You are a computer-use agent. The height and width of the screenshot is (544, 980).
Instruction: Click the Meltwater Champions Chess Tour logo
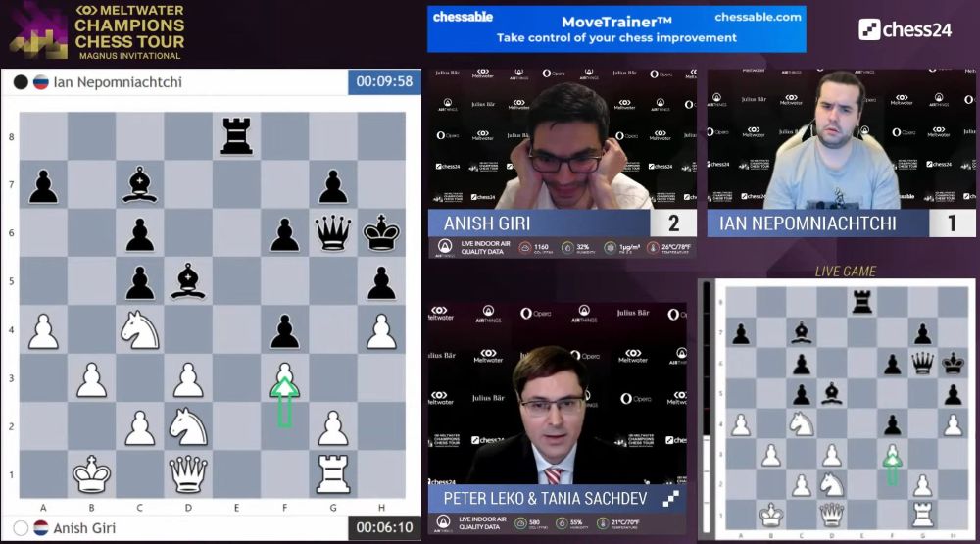pos(98,29)
